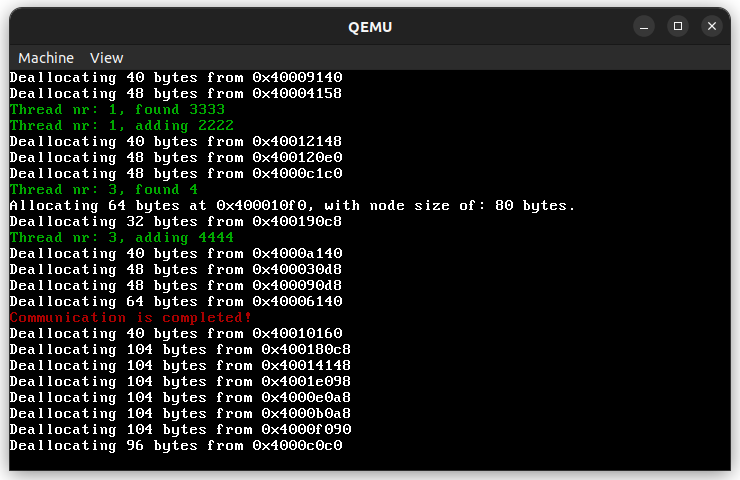Click line 'Deallocating 96 bytes from 0x4000c0c0'
The height and width of the screenshot is (480, 740).
pos(176,446)
